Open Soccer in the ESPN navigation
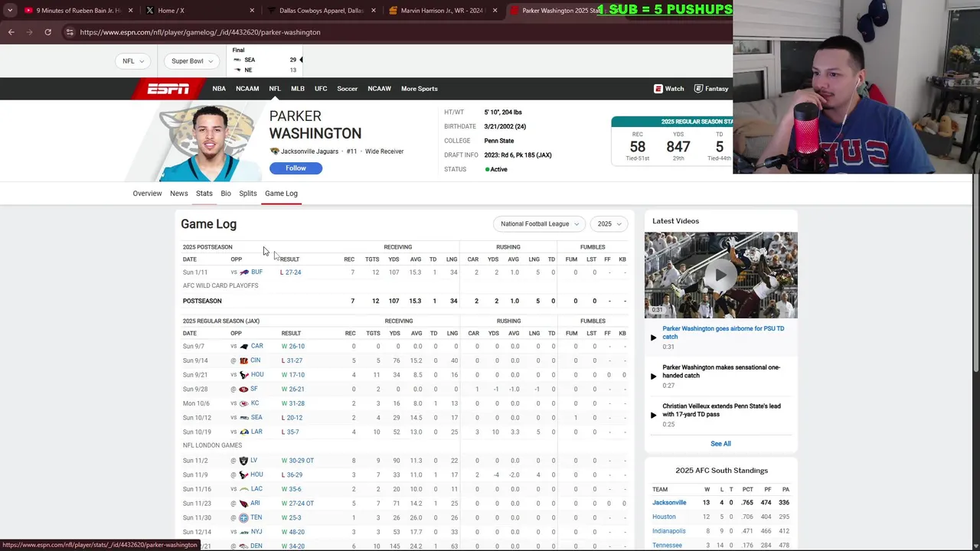Screen dimensions: 980x551 [x=347, y=89]
